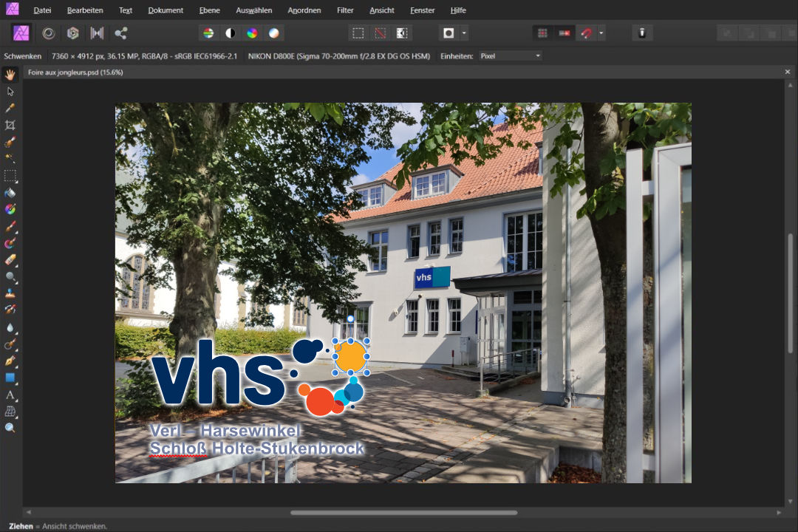The width and height of the screenshot is (798, 532).
Task: Switch to the Photo Persona
Action: tap(21, 33)
